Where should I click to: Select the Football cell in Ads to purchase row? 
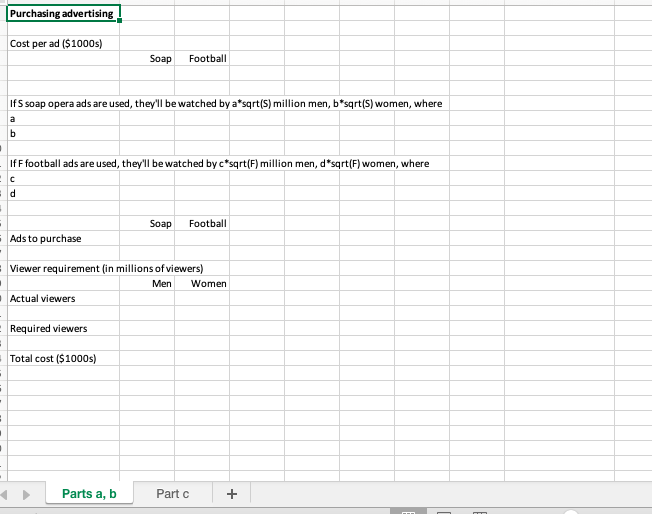[202, 238]
